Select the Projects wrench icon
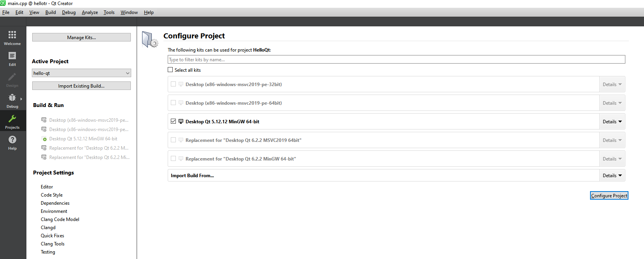This screenshot has width=644, height=259. tap(12, 119)
